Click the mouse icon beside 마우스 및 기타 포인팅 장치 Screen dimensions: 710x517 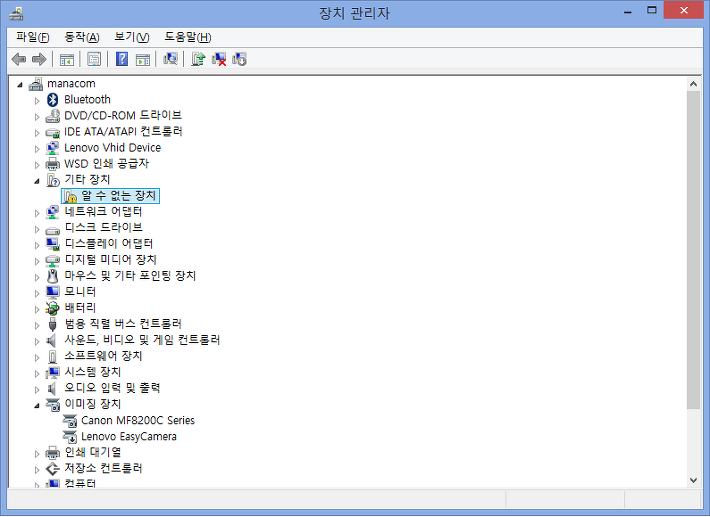(x=53, y=276)
